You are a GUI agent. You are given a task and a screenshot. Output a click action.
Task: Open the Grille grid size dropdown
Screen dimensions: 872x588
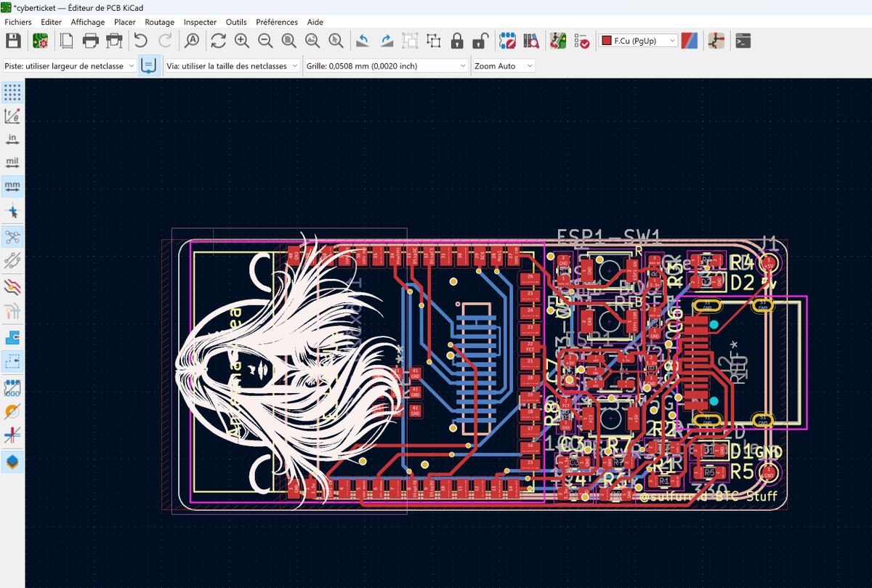coord(386,65)
